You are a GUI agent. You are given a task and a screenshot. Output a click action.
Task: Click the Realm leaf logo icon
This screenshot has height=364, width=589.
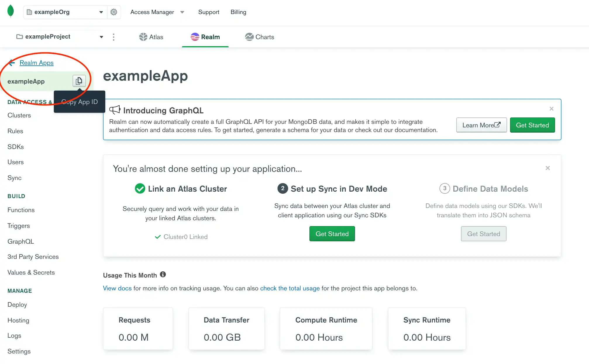pos(11,11)
